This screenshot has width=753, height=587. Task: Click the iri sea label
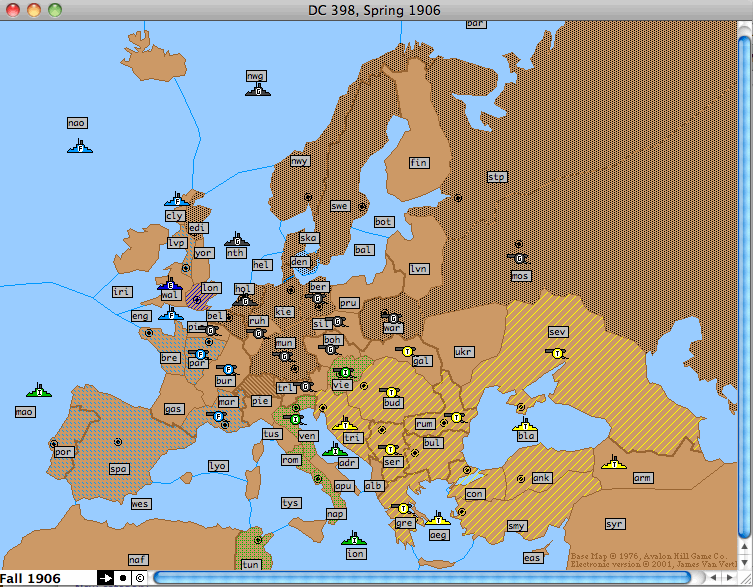(x=122, y=292)
